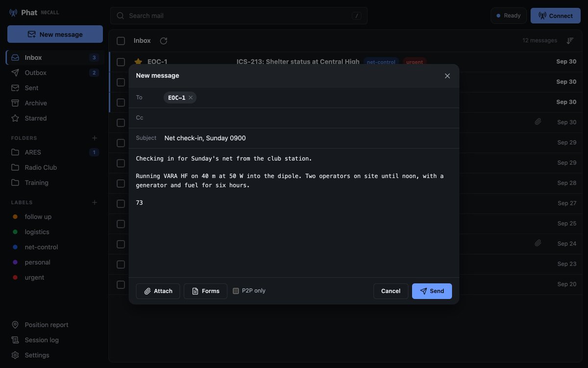Click the Inbox unread count badge
Image resolution: width=588 pixels, height=368 pixels.
tap(94, 57)
